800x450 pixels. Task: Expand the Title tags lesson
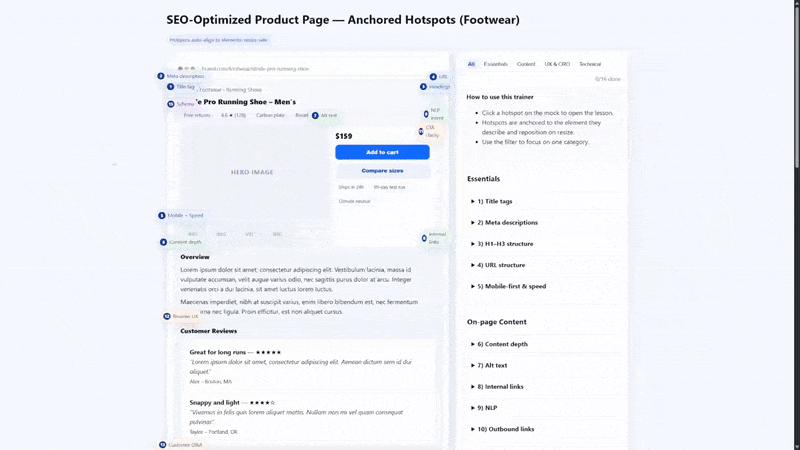tap(494, 201)
